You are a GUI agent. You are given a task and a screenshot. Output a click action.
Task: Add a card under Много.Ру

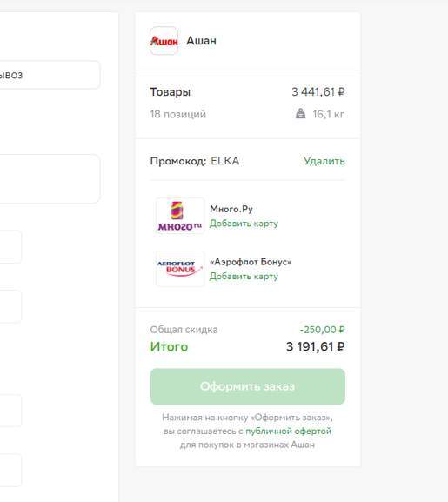tap(244, 224)
